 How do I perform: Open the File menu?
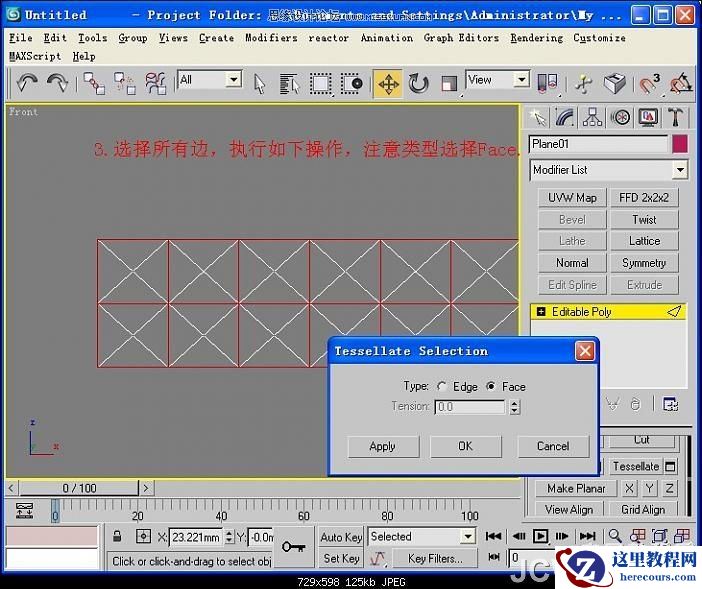point(21,38)
